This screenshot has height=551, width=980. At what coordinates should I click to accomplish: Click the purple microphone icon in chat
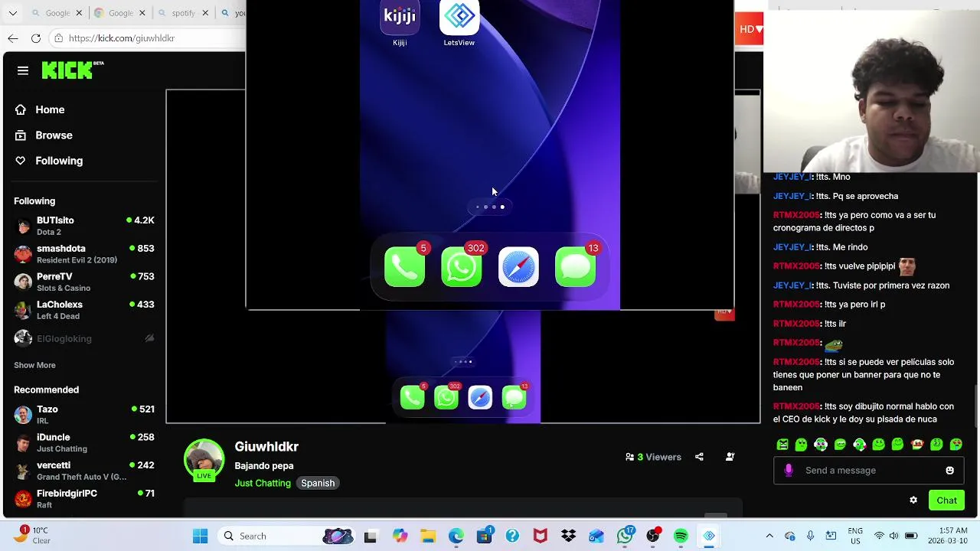pyautogui.click(x=789, y=471)
